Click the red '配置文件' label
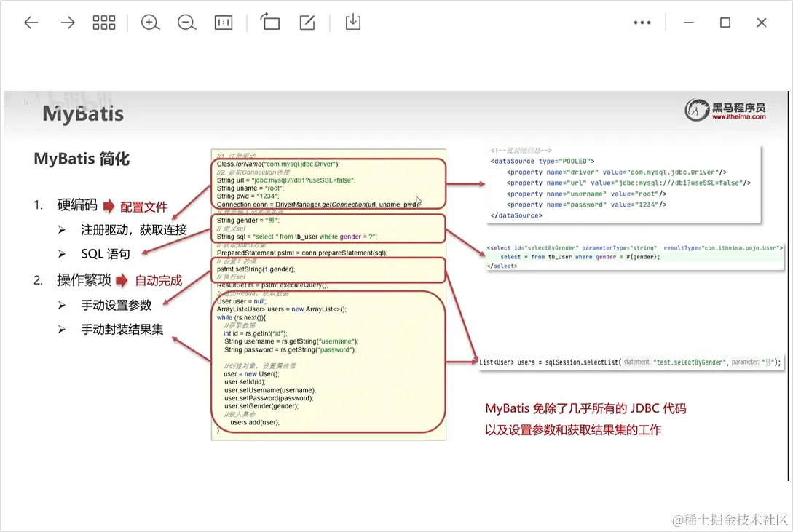 tap(143, 207)
